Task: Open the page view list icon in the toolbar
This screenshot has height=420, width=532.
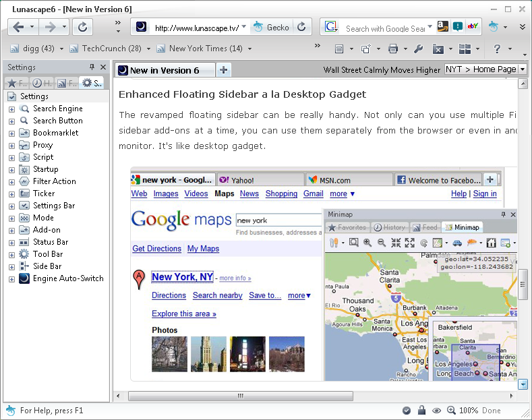Action: coord(339,49)
